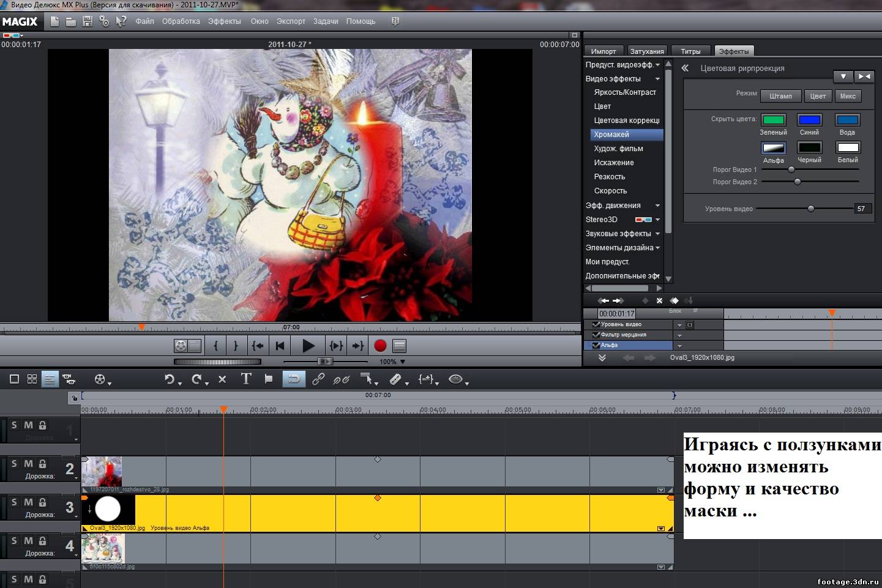Select the Штамп mode button
The height and width of the screenshot is (588, 882).
(x=780, y=96)
